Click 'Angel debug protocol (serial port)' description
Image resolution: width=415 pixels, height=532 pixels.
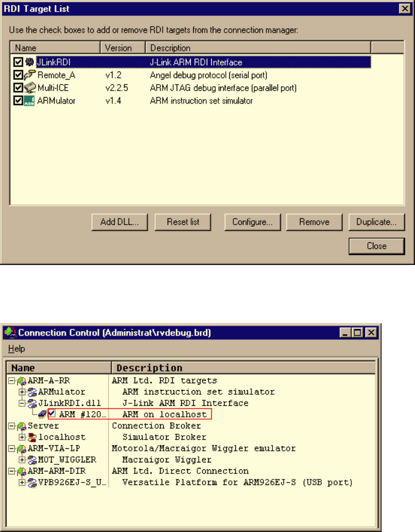[x=209, y=75]
